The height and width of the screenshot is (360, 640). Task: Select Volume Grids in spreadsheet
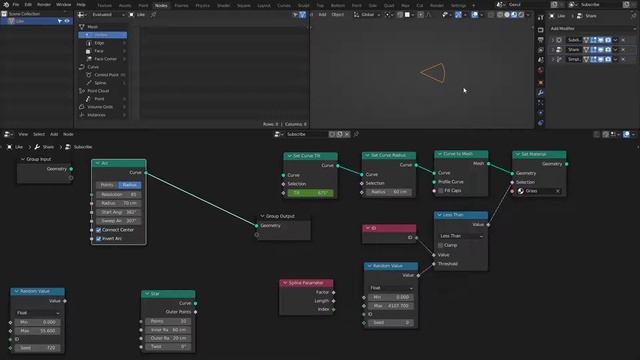(103, 107)
